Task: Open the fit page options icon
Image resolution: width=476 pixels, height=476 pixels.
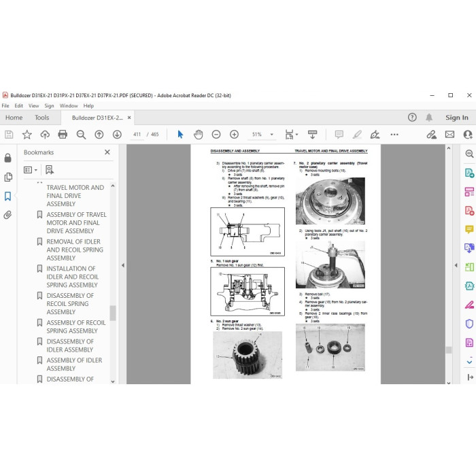Action: pos(292,135)
